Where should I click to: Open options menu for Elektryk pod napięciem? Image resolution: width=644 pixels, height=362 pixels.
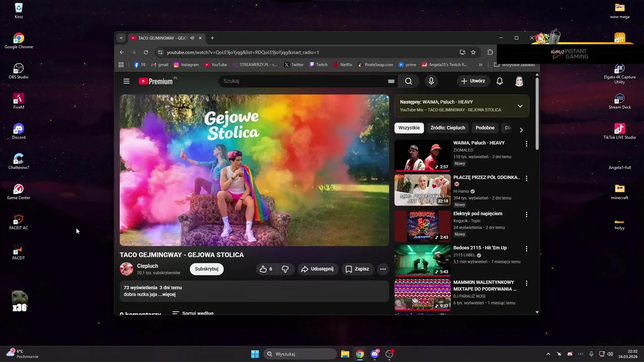pos(527,214)
